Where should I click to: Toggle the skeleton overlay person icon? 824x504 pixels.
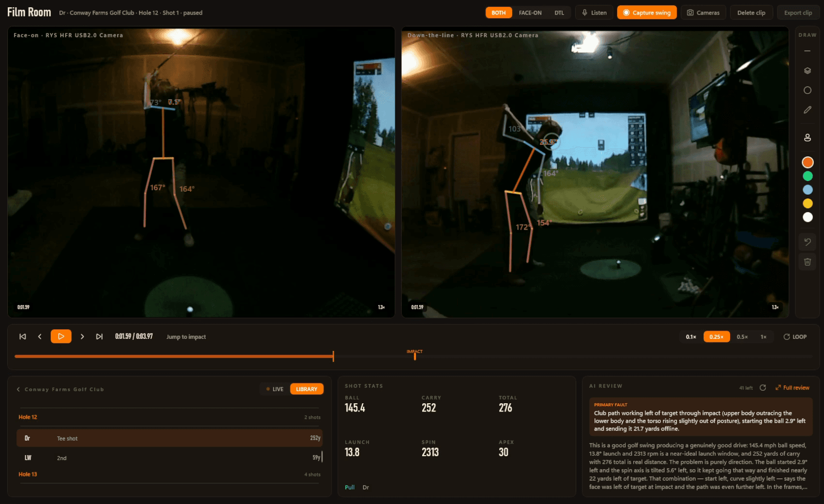coord(807,137)
